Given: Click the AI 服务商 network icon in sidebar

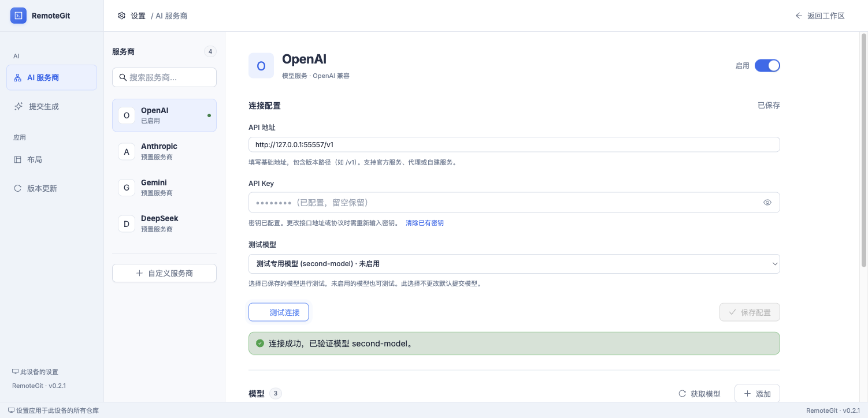Looking at the screenshot, I should 17,77.
